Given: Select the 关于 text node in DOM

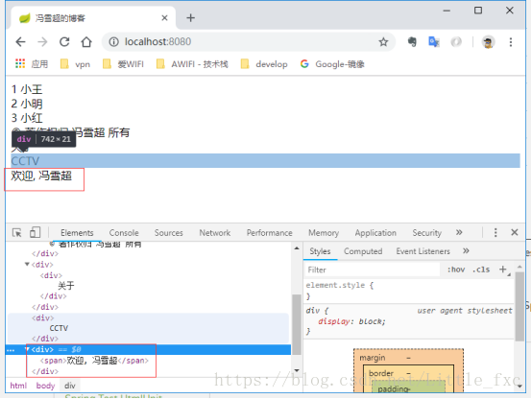Looking at the screenshot, I should [66, 286].
